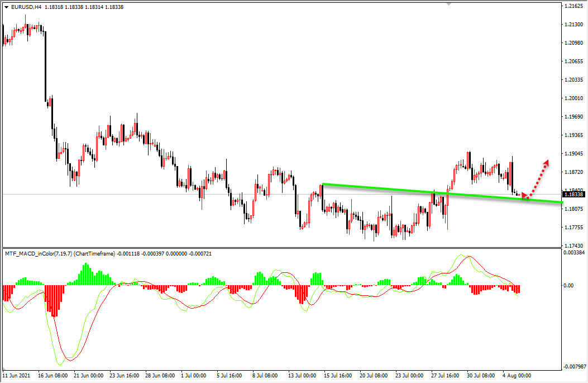The width and height of the screenshot is (588, 383).
Task: Click the price scale value 1.18720
Action: [573, 172]
